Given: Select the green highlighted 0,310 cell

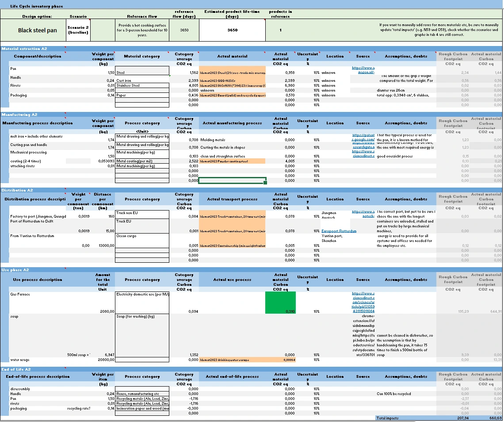Looking at the screenshot, I should point(280,303).
